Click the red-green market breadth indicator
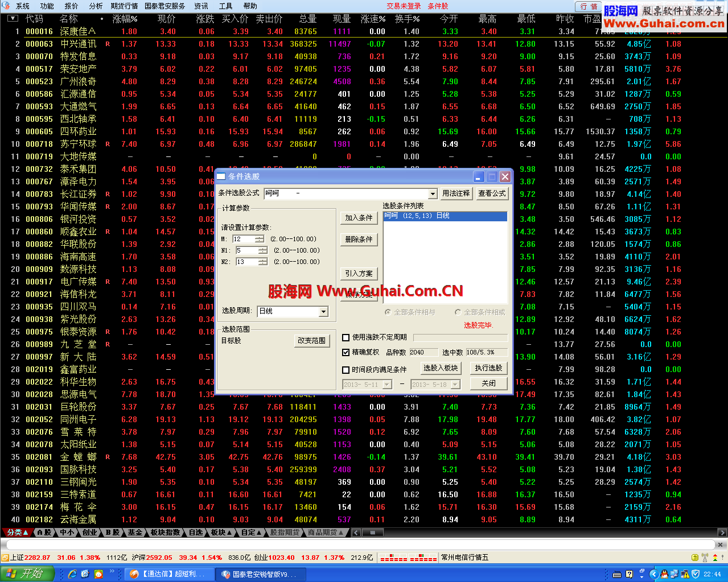728x582 pixels. pos(408,558)
